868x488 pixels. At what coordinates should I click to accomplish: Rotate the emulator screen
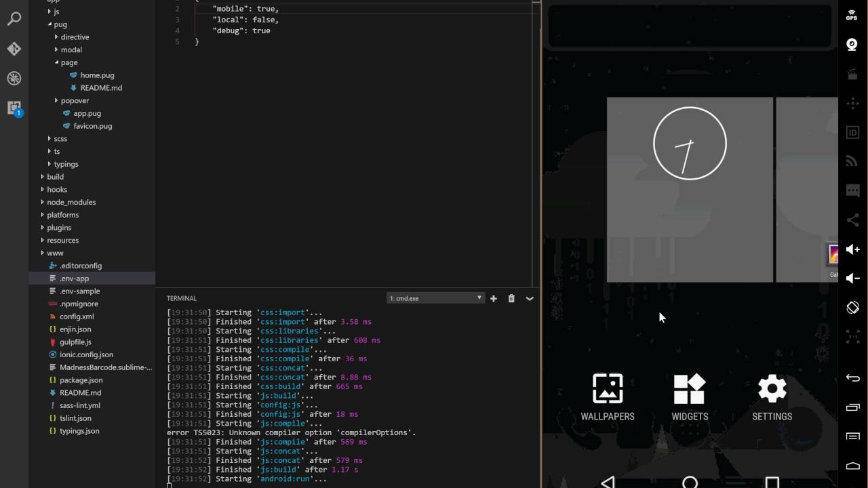[x=853, y=307]
